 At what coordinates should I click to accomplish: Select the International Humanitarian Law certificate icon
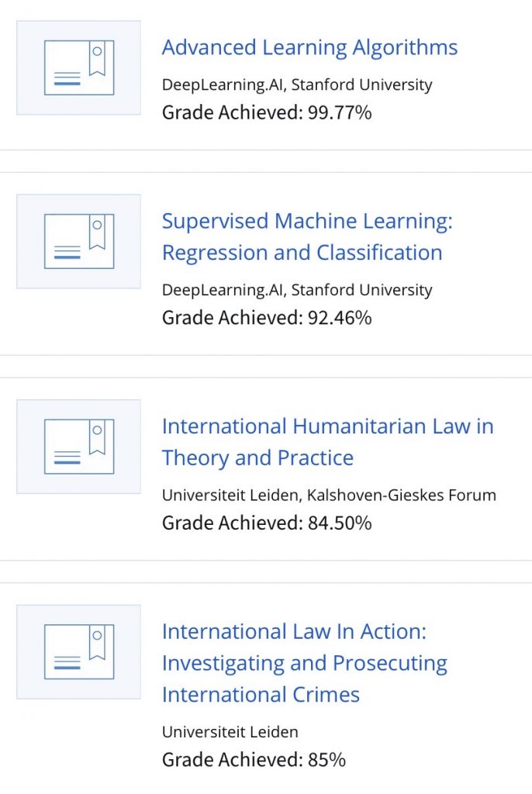[78, 447]
